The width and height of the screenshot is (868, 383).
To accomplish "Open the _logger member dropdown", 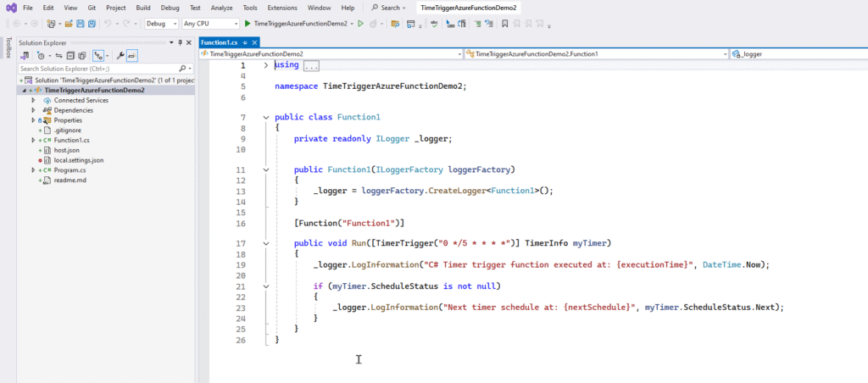I will pos(798,54).
